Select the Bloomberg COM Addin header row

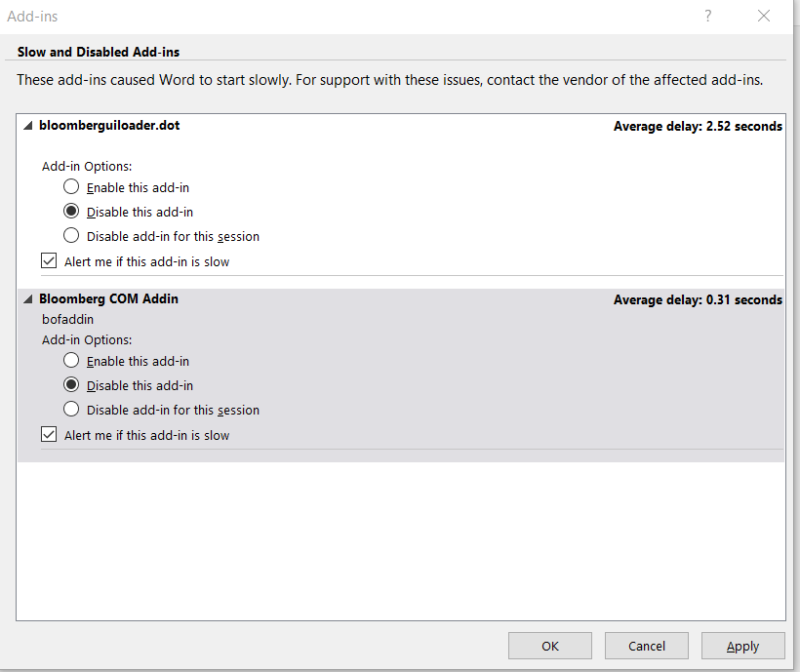[x=108, y=298]
